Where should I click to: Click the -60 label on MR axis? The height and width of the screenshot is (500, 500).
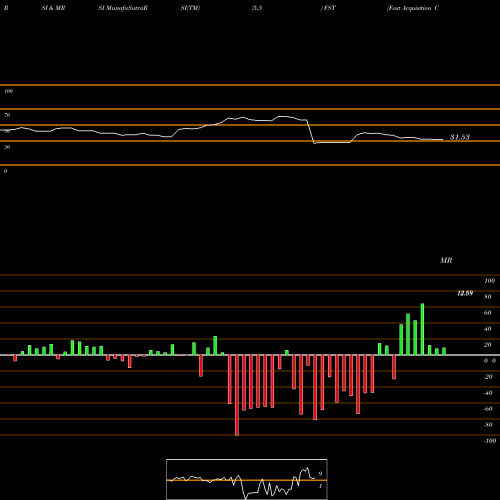[488, 409]
